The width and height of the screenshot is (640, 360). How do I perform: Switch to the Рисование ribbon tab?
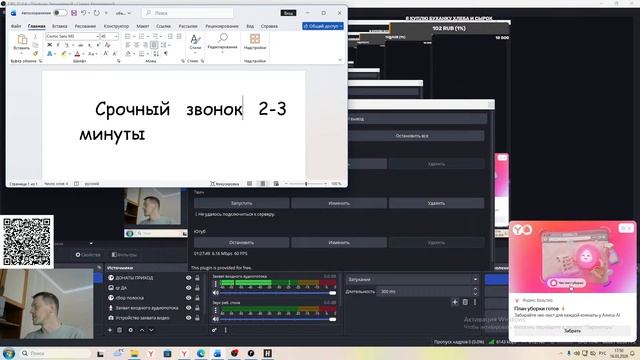pyautogui.click(x=85, y=26)
